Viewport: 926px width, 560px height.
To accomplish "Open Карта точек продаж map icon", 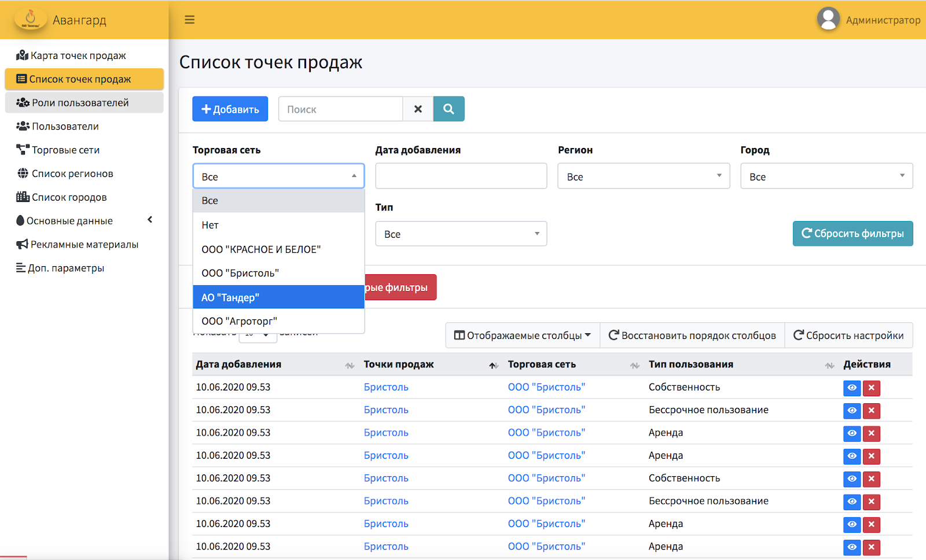I will tap(22, 56).
